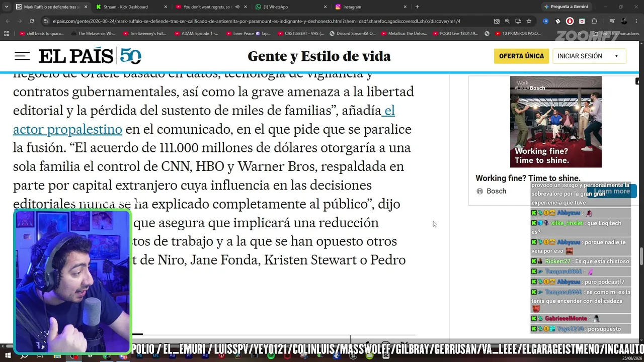
Task: Open the Gente y Estilo de vida section
Action: pos(319,56)
